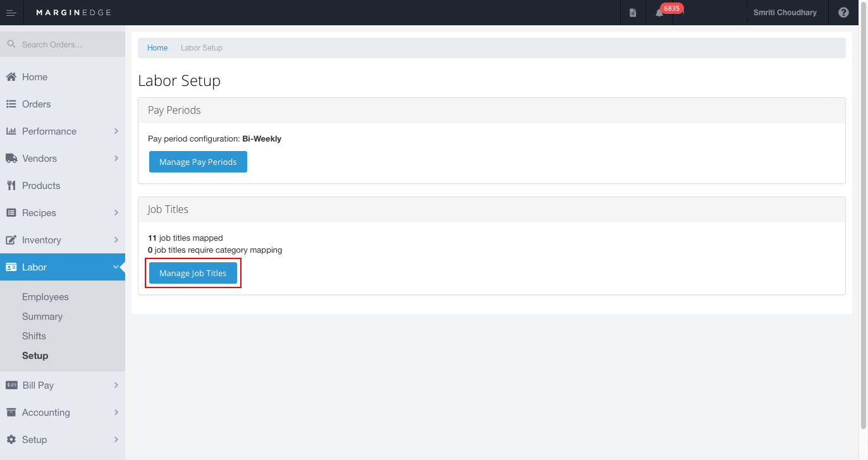Click the Orders list icon
Screen dimensions: 868x460
tap(11, 104)
